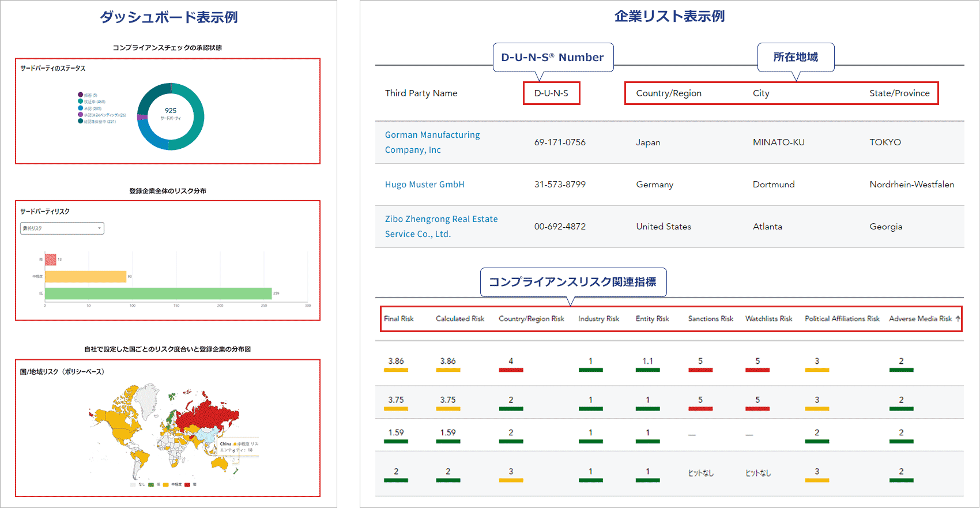The image size is (980, 508).
Task: Sort by the City column header
Action: click(x=761, y=93)
